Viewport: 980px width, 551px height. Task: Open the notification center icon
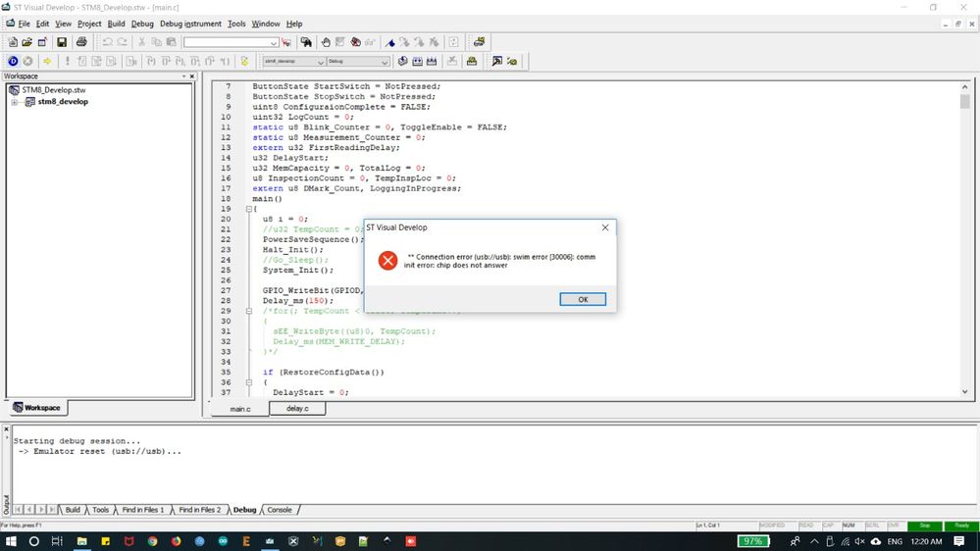959,541
